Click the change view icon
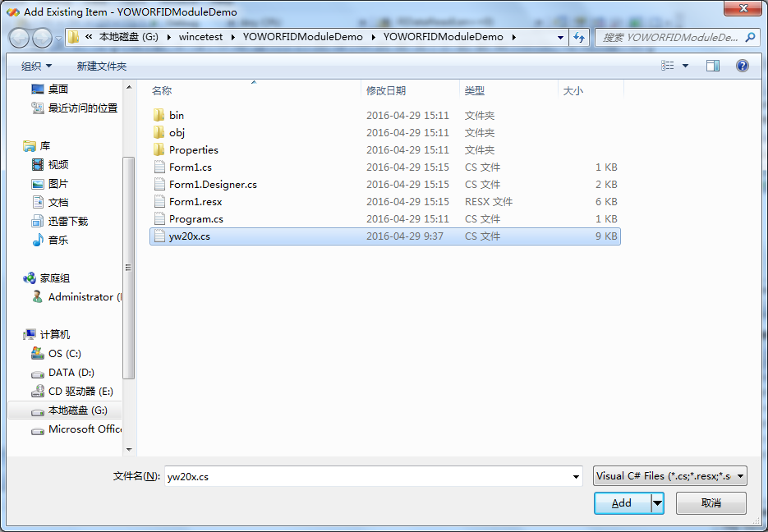The width and height of the screenshot is (768, 532). 668,66
